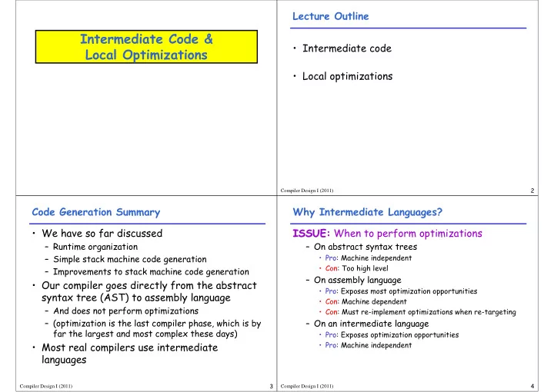Click 'Pro: Exposes optimization opportunities' line
The height and width of the screenshot is (392, 554).
(392, 335)
